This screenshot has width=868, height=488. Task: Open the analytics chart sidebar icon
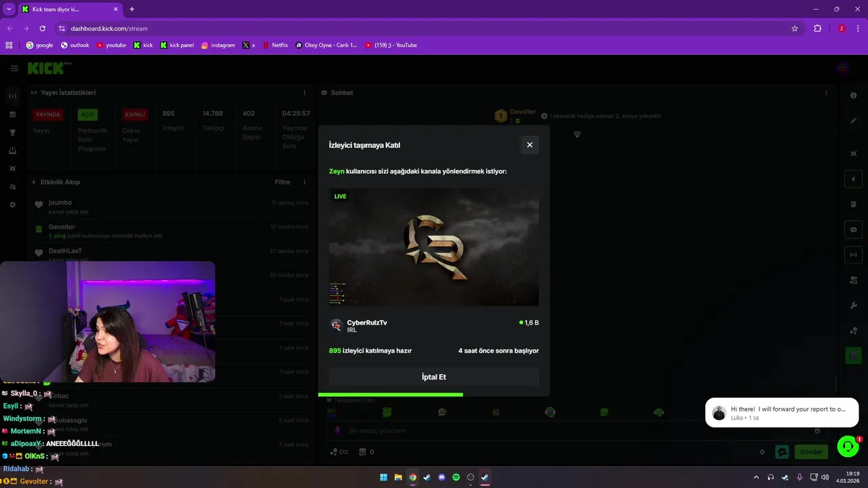pos(12,115)
